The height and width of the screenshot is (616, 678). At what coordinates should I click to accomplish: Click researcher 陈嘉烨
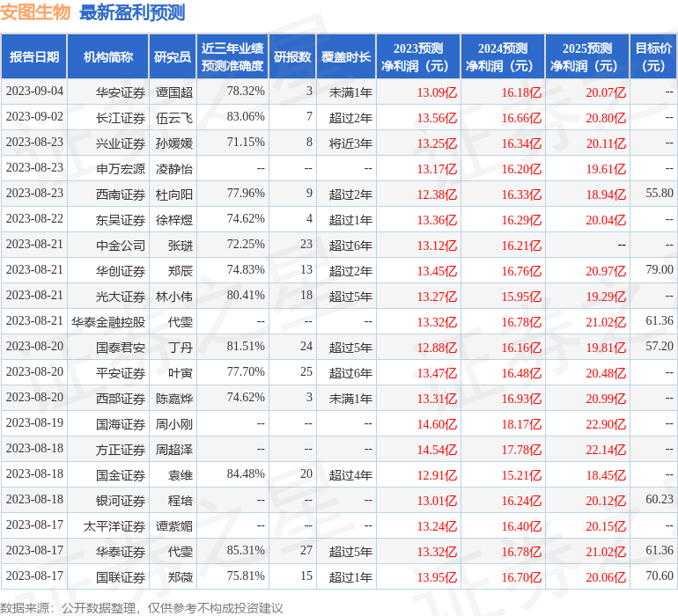[x=173, y=398]
